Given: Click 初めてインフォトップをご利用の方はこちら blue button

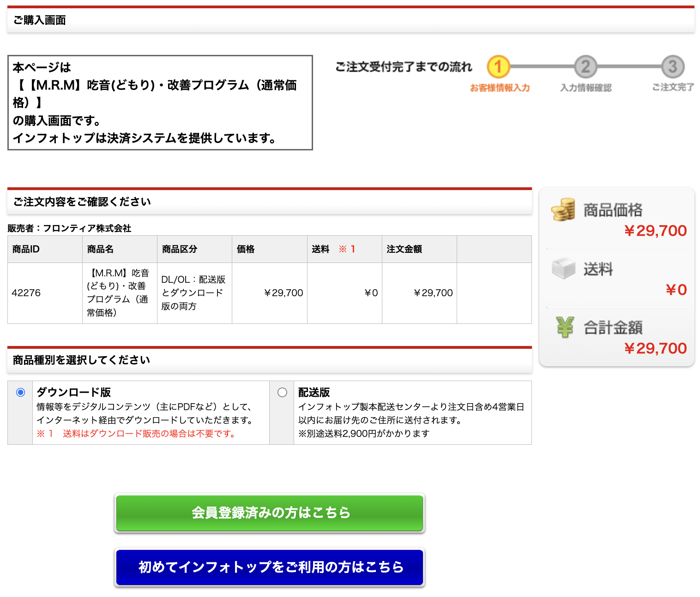Looking at the screenshot, I should [270, 567].
